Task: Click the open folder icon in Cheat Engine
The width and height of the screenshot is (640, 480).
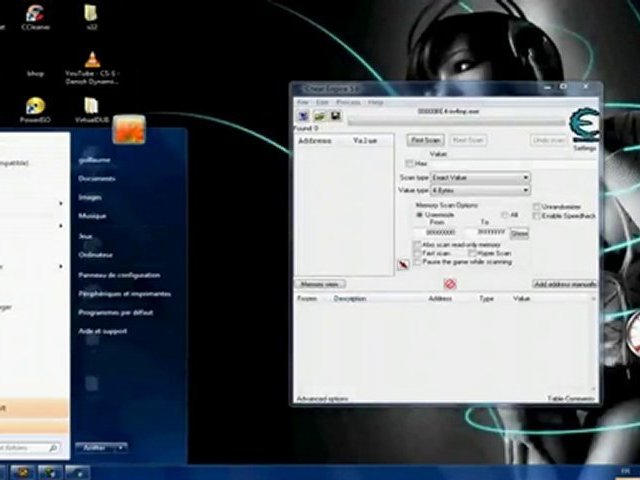Action: 319,116
